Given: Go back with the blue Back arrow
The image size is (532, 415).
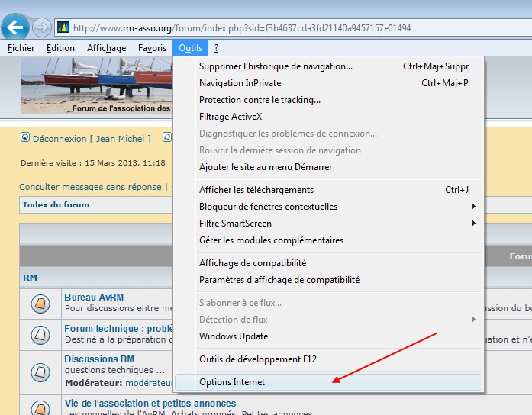Looking at the screenshot, I should [15, 27].
